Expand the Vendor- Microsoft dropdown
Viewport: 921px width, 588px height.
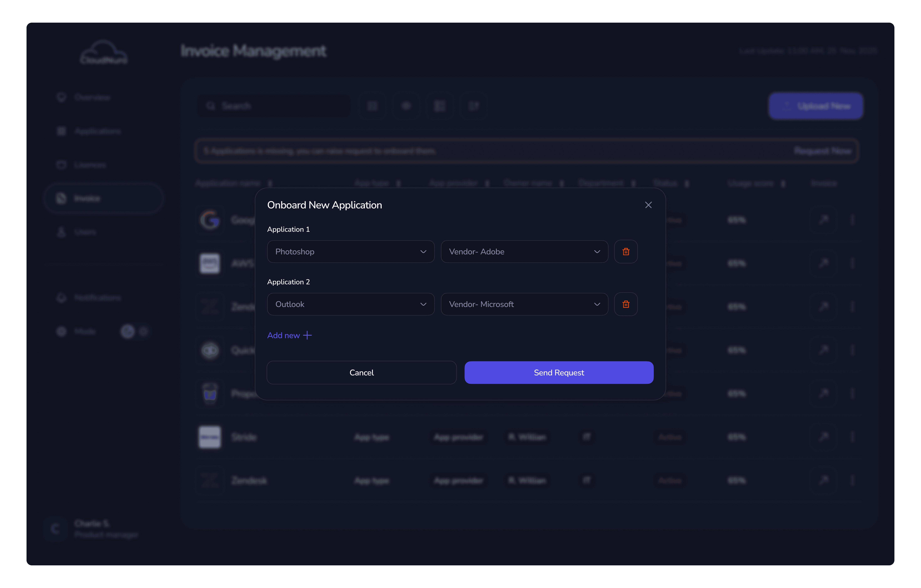pyautogui.click(x=524, y=304)
